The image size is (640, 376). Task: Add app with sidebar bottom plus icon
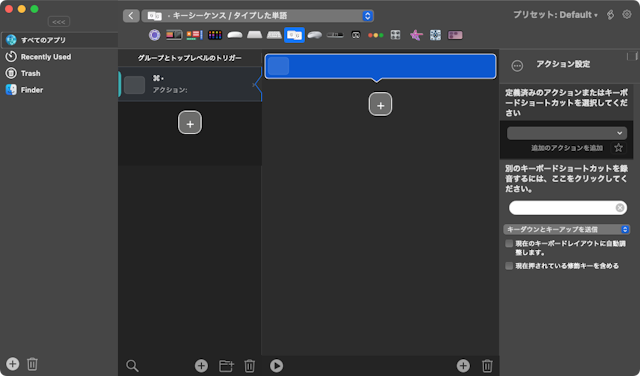13,364
